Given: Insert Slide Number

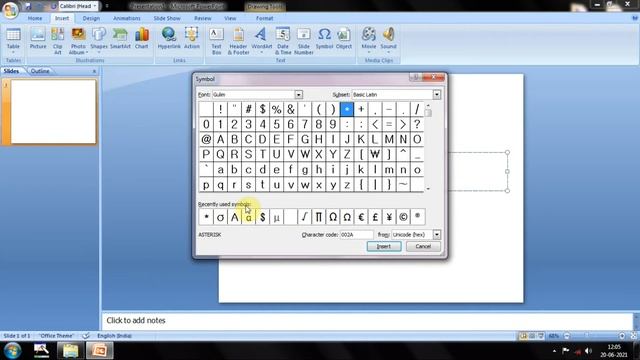Looking at the screenshot, I should coord(304,41).
